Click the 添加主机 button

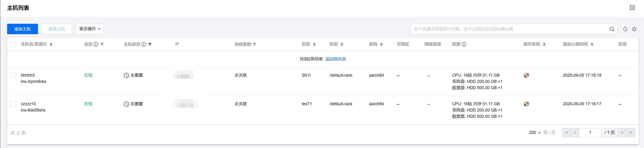pos(23,29)
